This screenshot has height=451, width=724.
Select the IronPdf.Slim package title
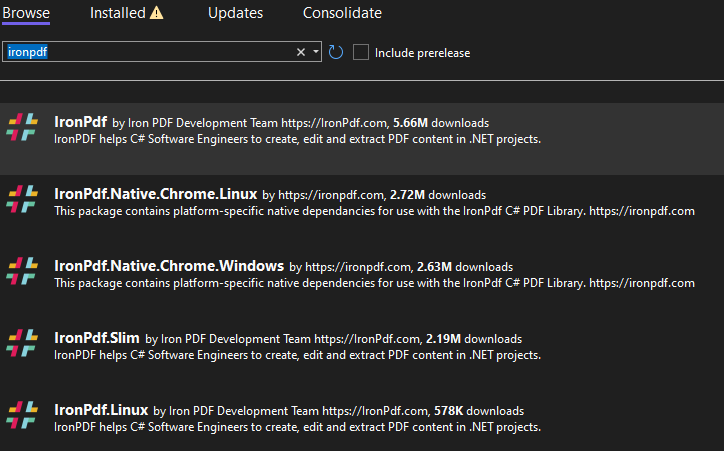tap(97, 338)
